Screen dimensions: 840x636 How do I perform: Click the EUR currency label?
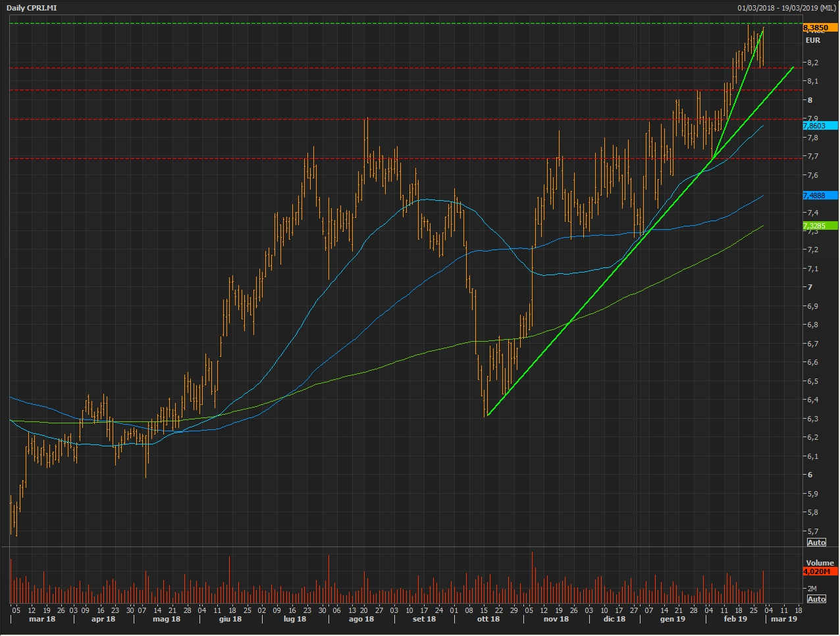[813, 41]
